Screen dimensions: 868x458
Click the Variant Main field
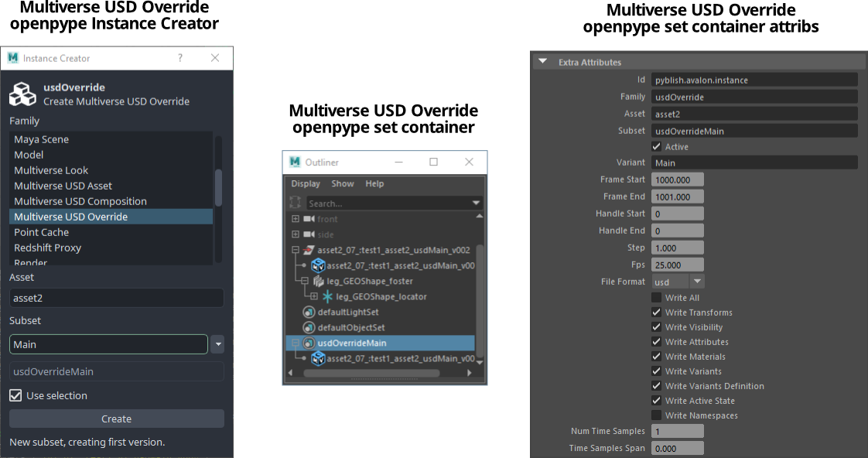pos(754,162)
